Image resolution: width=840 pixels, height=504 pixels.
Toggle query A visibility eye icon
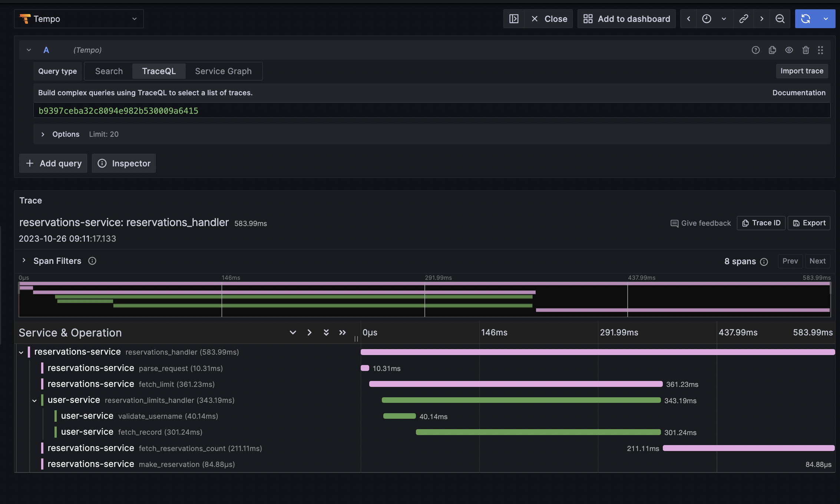pyautogui.click(x=789, y=50)
